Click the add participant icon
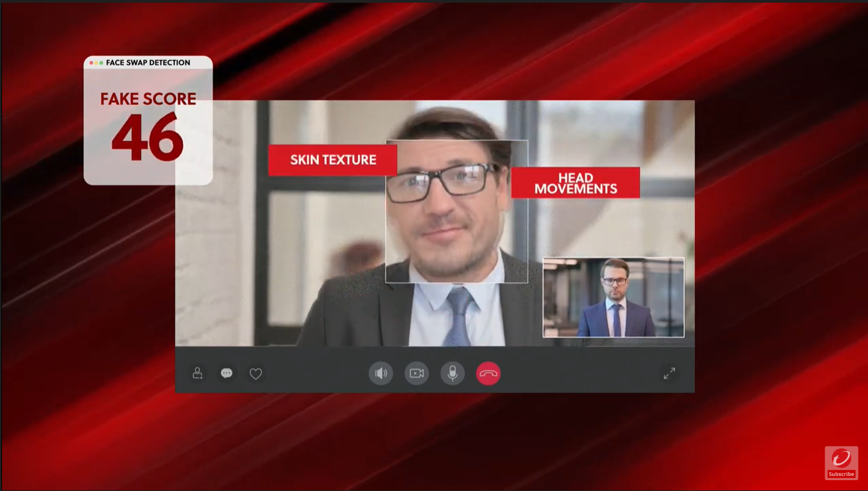868x491 pixels. (x=197, y=373)
